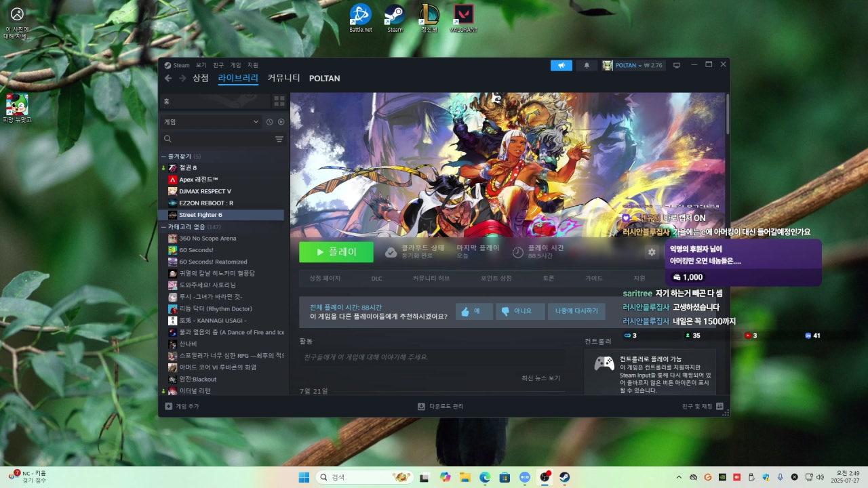Click the activity post input field
Screen dimensions: 868x488
432,357
